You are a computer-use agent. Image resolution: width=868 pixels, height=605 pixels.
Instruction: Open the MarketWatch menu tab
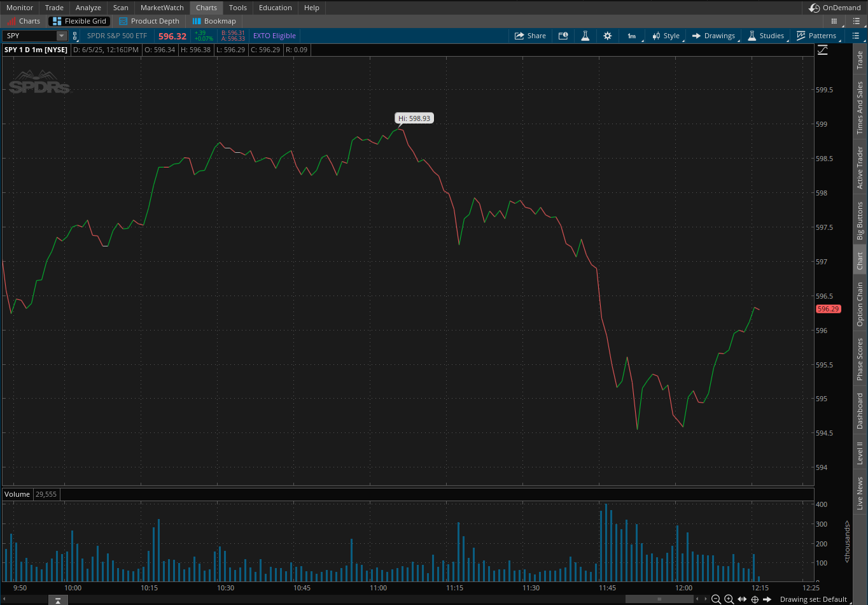point(162,8)
